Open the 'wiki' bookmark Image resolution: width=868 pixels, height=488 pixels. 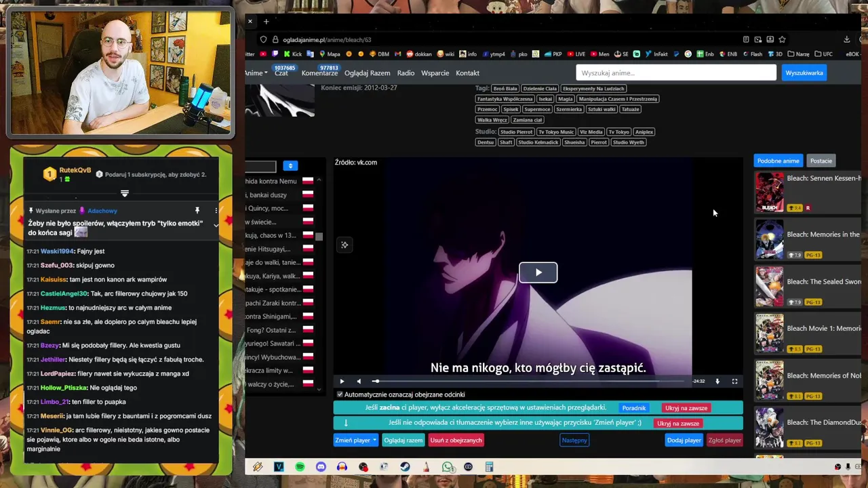coord(446,54)
